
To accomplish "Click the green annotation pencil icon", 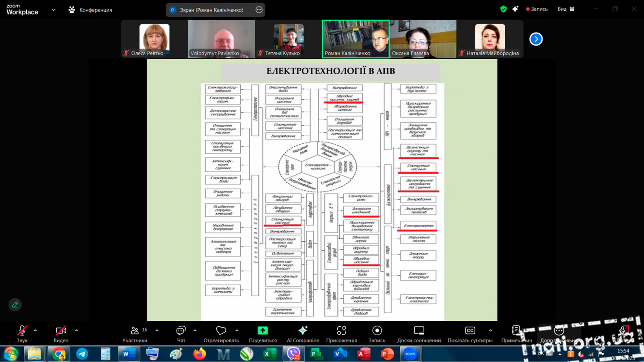I will coord(15,305).
